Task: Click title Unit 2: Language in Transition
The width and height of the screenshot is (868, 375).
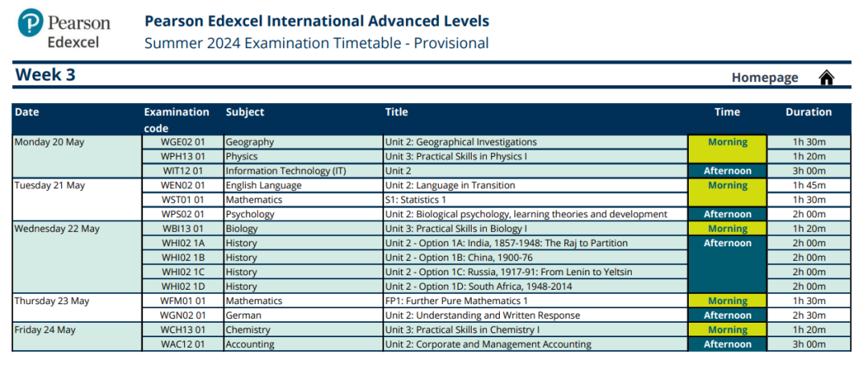Action: click(x=450, y=185)
